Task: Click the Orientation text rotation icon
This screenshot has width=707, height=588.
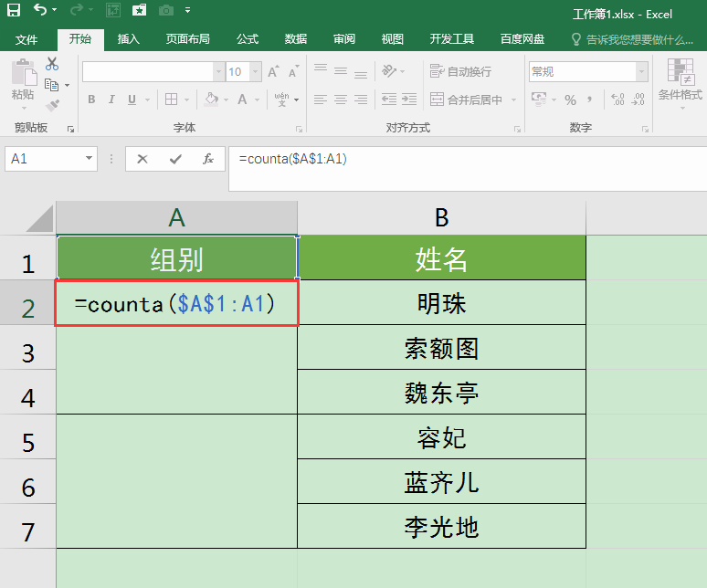Action: tap(389, 70)
